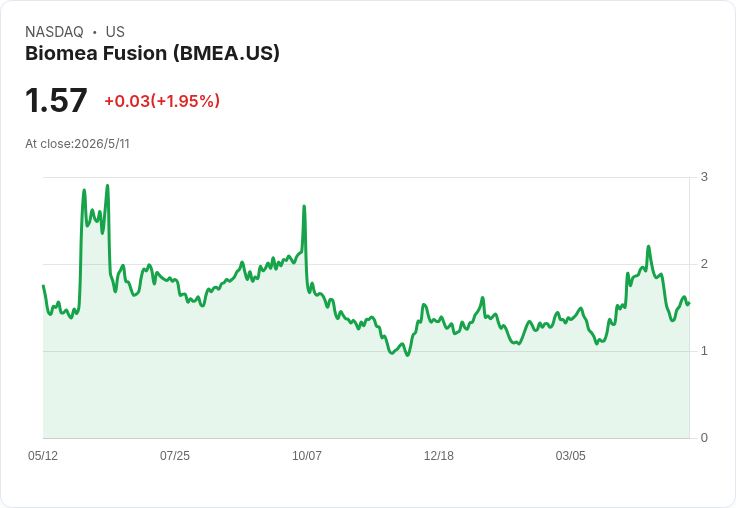Click the lowest trough before 12/18

pos(407,355)
